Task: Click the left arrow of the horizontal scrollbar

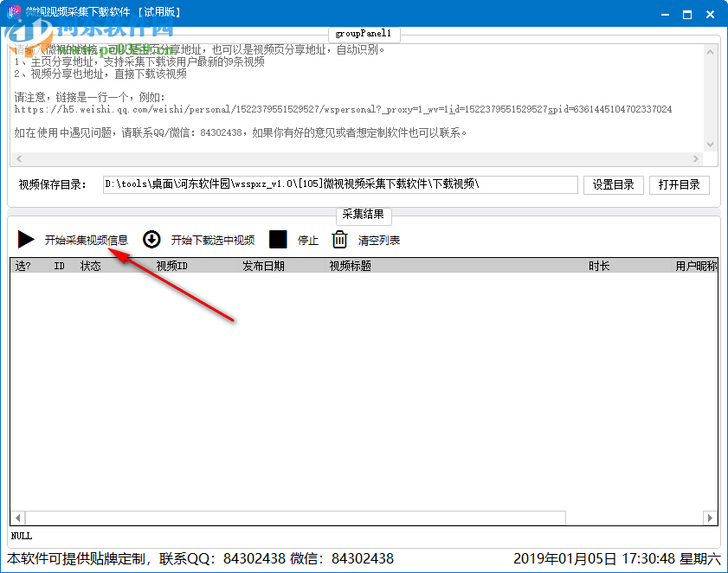Action: (17, 158)
